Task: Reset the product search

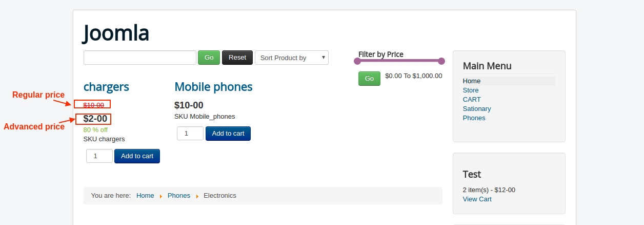Action: coord(237,58)
